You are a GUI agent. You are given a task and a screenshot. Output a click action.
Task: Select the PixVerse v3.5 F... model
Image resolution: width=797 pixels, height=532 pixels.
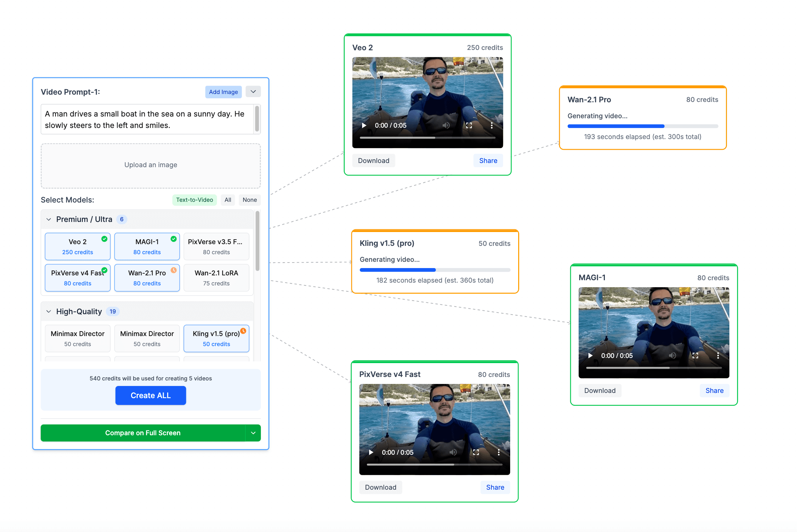[216, 247]
